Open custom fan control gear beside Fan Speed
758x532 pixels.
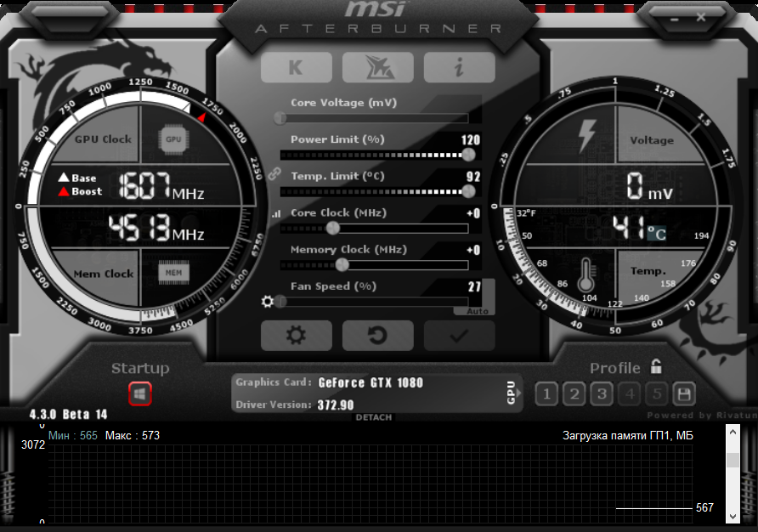[269, 302]
